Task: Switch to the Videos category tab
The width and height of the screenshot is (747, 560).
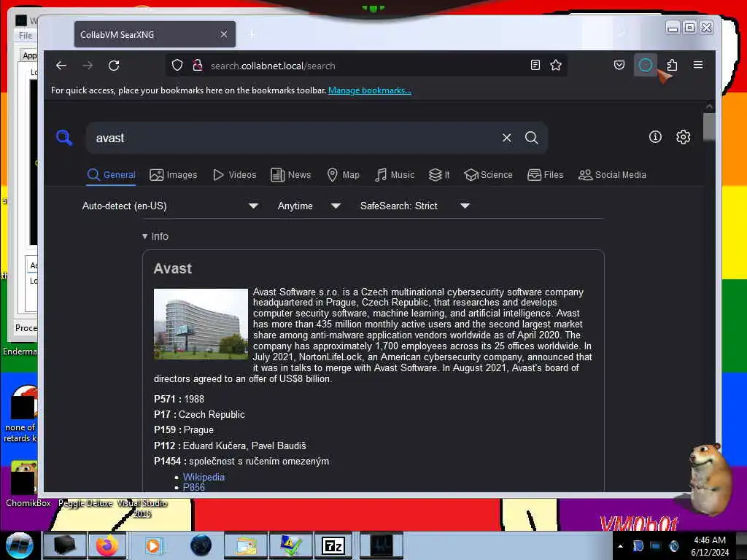Action: (x=234, y=175)
